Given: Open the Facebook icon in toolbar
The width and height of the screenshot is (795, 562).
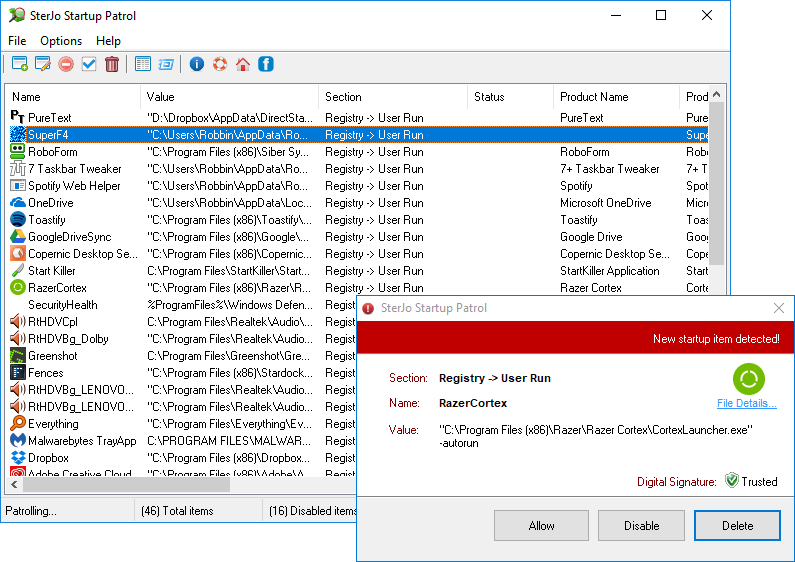Looking at the screenshot, I should (266, 64).
